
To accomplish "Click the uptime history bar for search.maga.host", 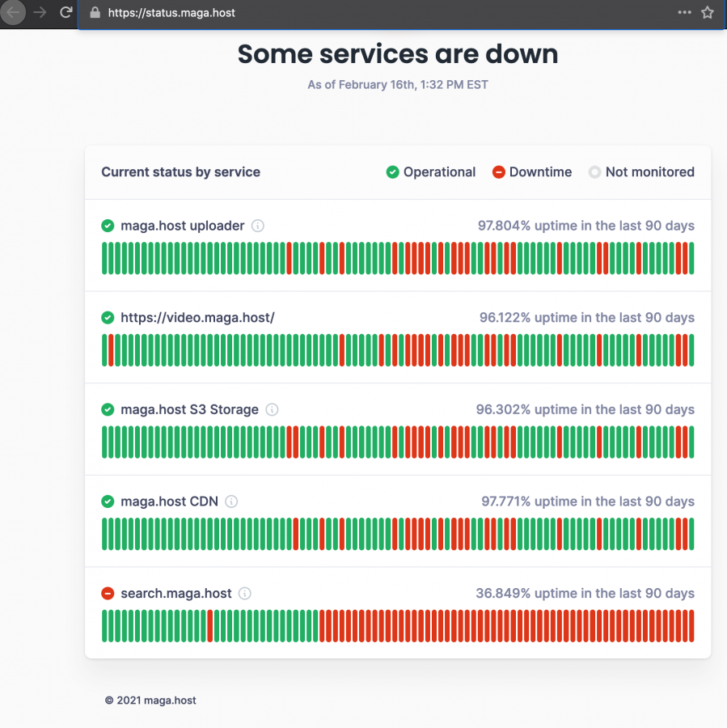I will (x=398, y=626).
